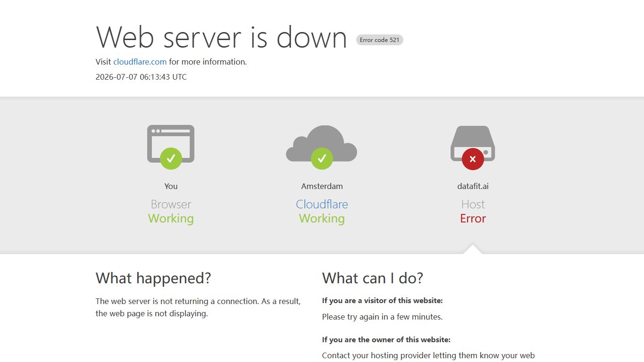Click the What happened? heading
Screen dimensions: 644x362
pyautogui.click(x=153, y=278)
